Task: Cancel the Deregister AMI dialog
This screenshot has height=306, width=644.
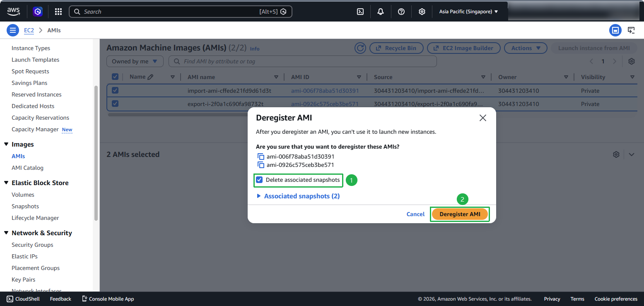Action: 415,214
